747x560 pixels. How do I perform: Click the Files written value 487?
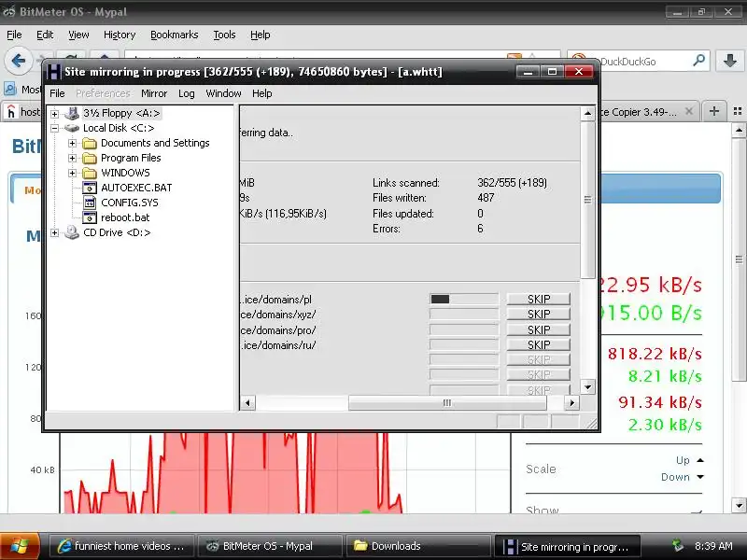pos(486,198)
